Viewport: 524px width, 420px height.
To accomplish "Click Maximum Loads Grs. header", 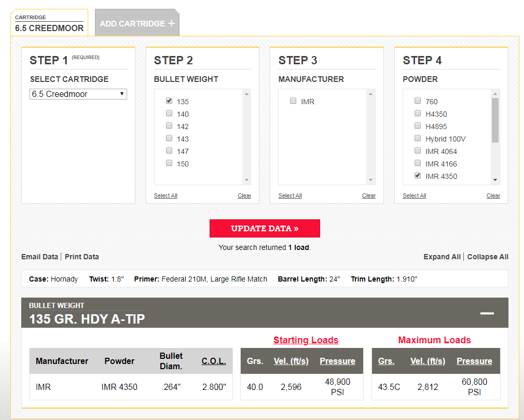I will point(386,361).
